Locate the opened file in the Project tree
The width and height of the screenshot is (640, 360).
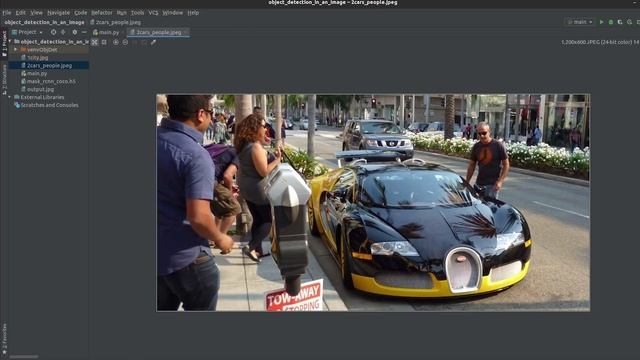point(53,32)
